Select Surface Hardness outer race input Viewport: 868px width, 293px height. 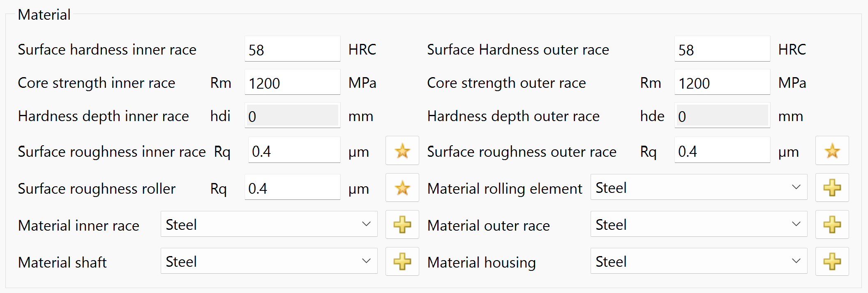pos(722,50)
